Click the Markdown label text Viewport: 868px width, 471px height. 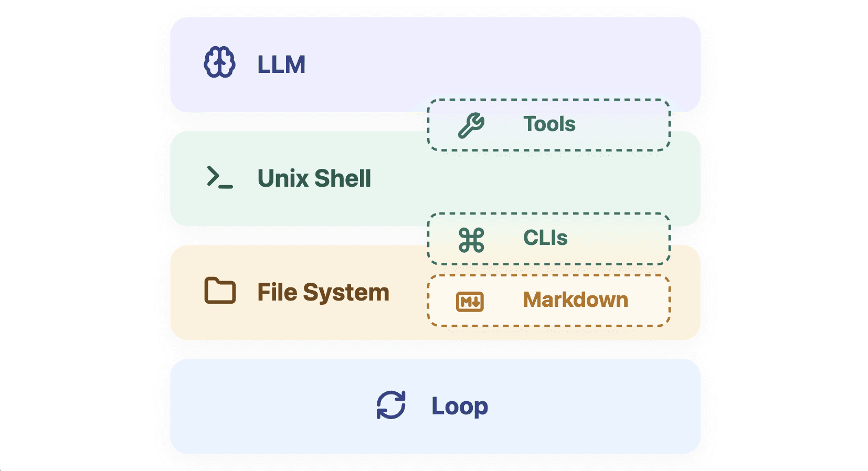576,300
